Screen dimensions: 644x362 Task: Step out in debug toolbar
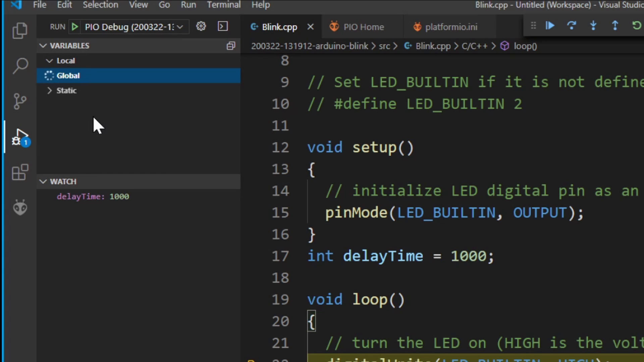[615, 25]
